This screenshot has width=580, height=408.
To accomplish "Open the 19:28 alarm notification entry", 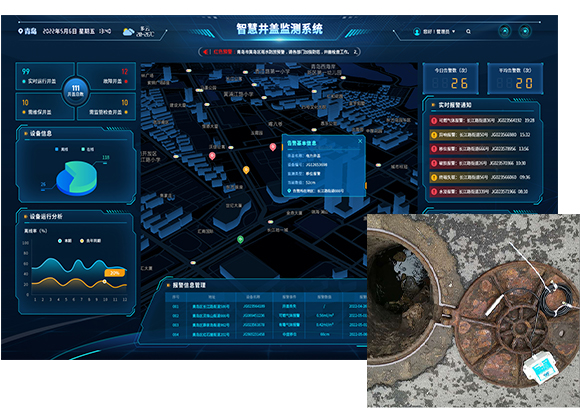I will 483,120.
